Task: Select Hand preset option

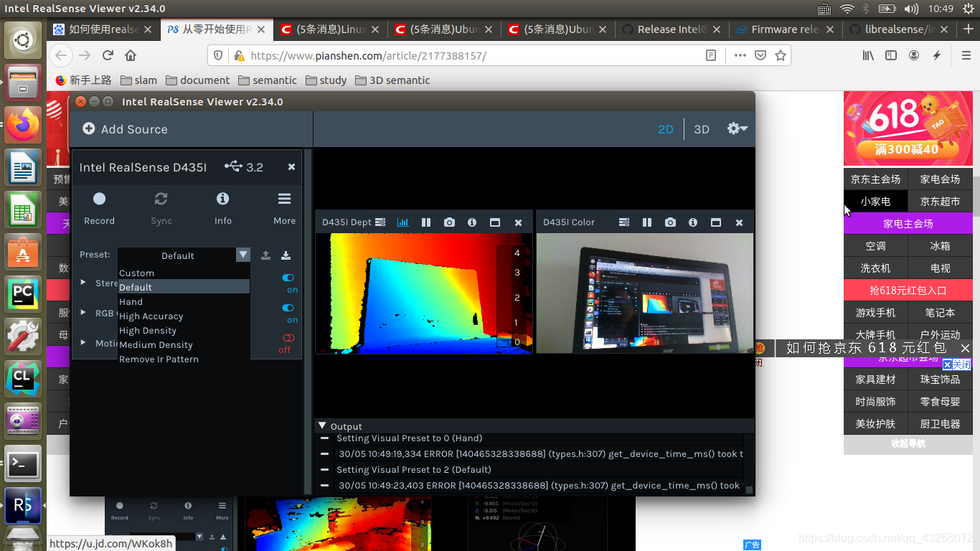Action: [184, 301]
